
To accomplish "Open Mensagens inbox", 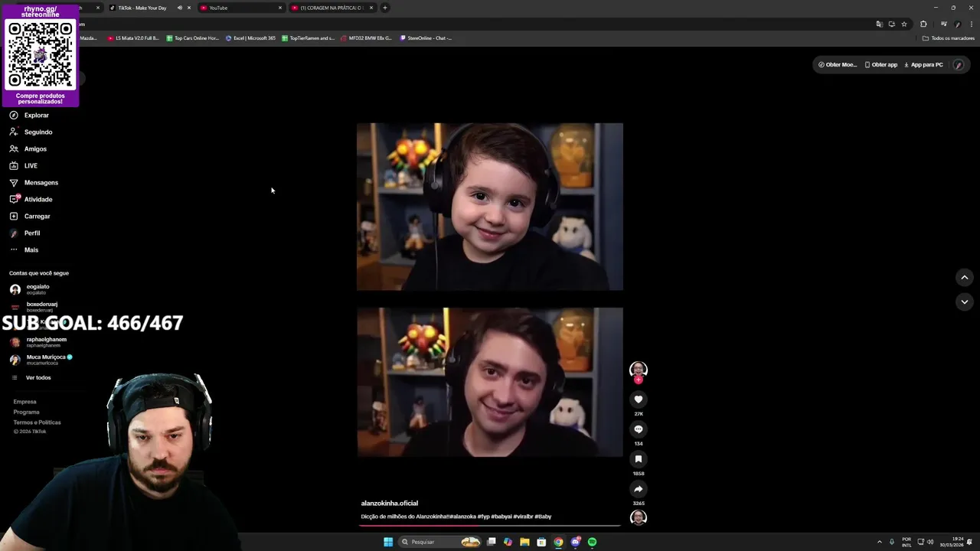I will [x=34, y=183].
